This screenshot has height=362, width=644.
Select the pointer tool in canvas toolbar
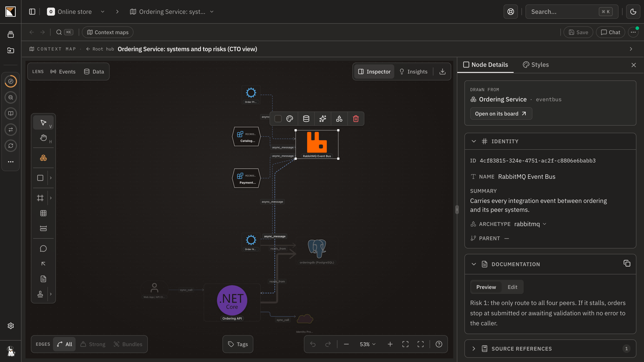click(x=43, y=122)
